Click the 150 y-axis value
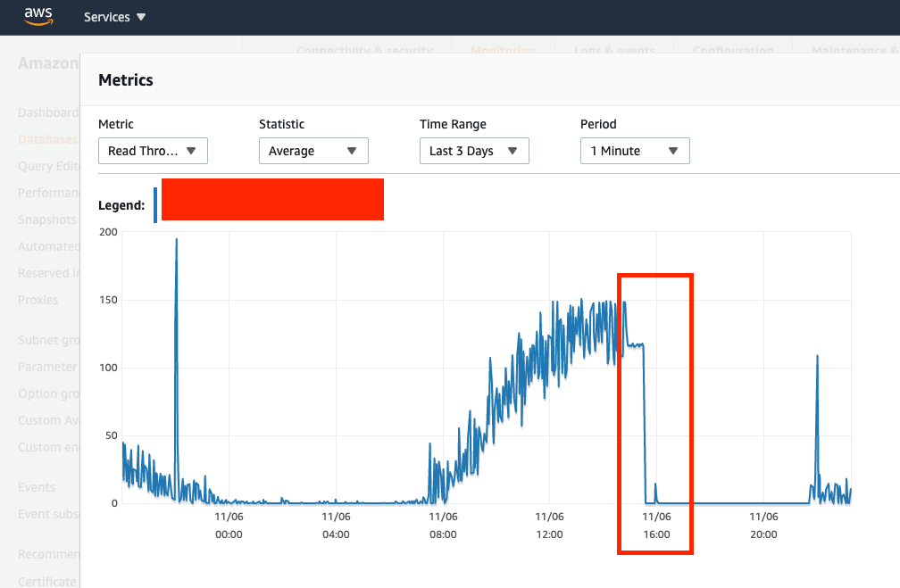Image resolution: width=900 pixels, height=588 pixels. (108, 300)
